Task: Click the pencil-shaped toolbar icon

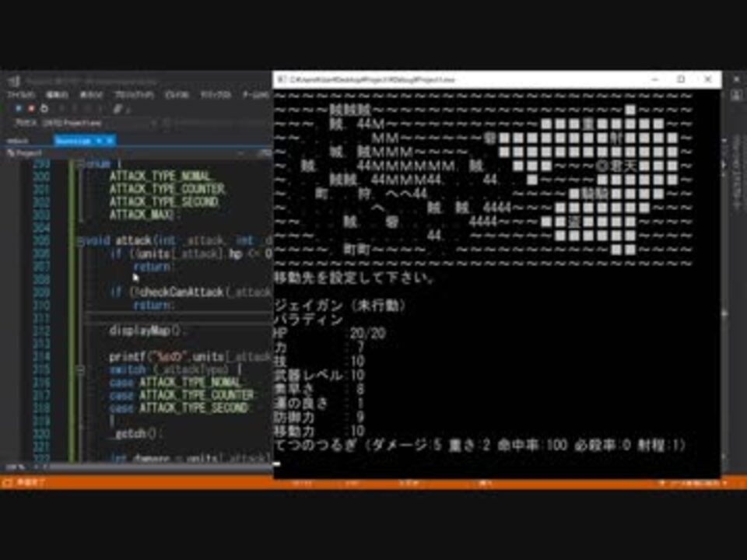Action: (117, 109)
